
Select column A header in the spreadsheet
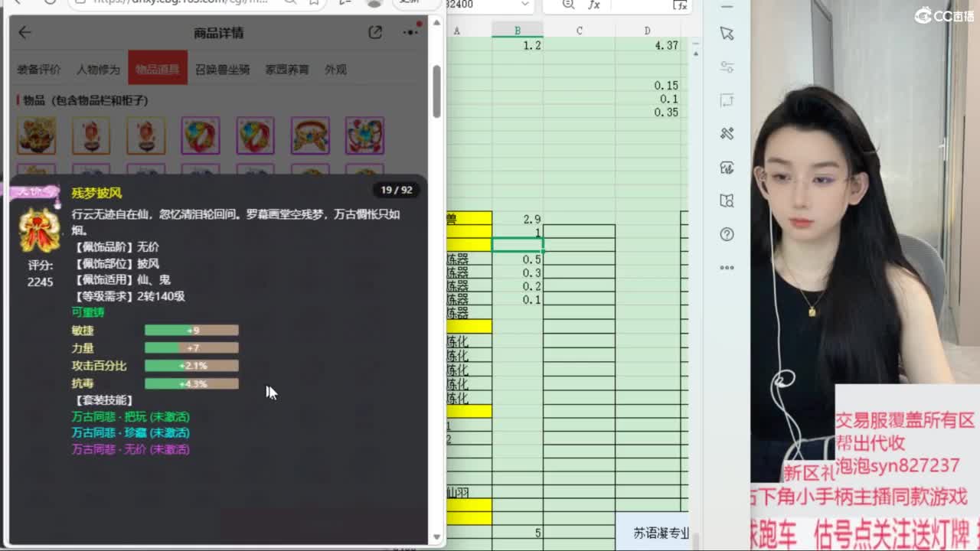457,31
